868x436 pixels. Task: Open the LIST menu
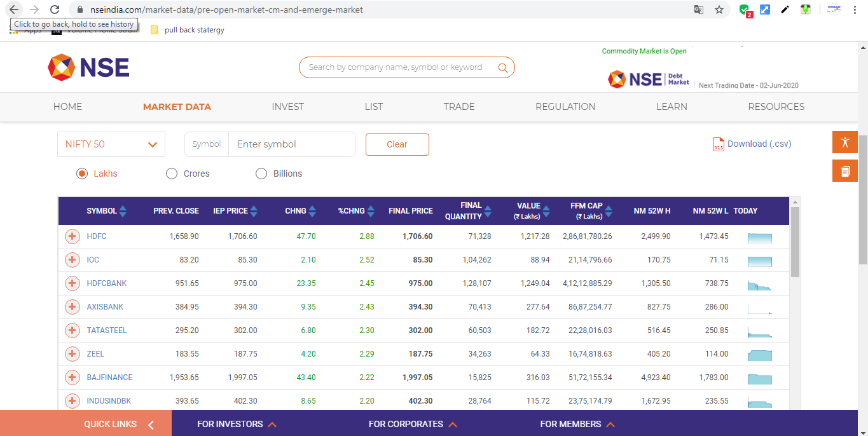pyautogui.click(x=374, y=107)
